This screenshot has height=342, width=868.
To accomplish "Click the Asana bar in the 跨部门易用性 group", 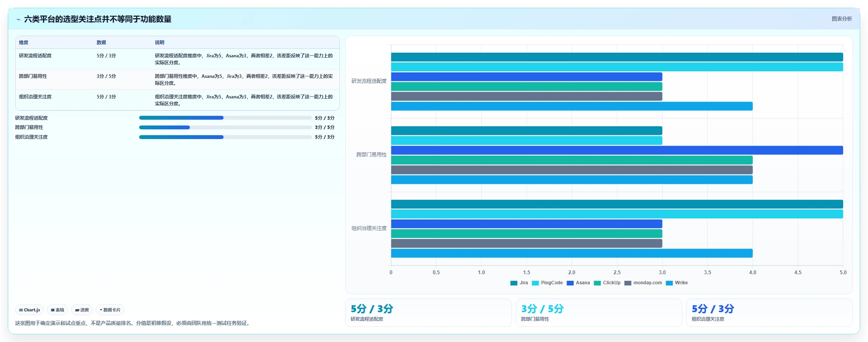I will [x=617, y=150].
